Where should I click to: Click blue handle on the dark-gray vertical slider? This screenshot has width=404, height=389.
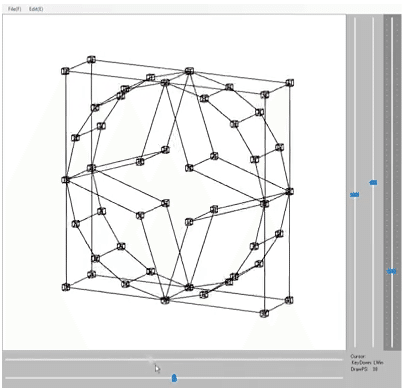tap(391, 272)
